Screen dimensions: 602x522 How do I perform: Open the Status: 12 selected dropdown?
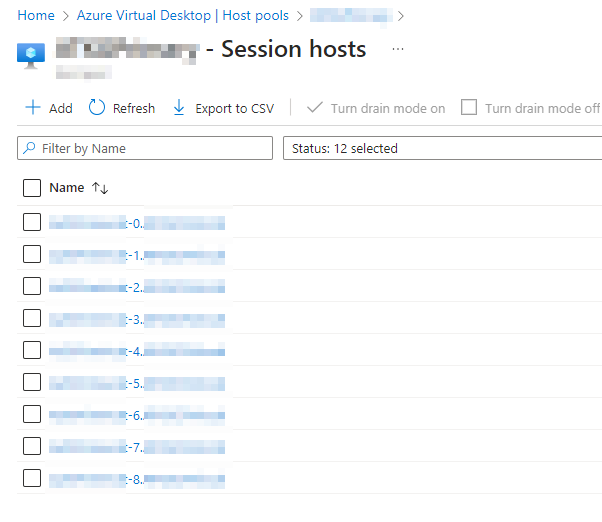(443, 148)
